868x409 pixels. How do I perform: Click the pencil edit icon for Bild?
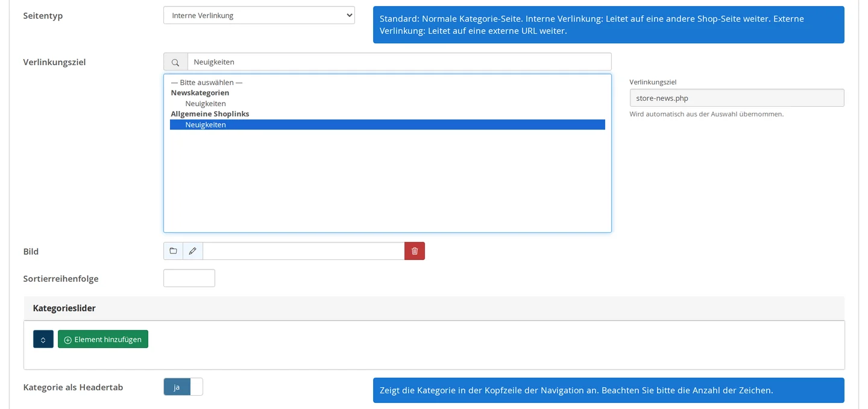click(193, 251)
